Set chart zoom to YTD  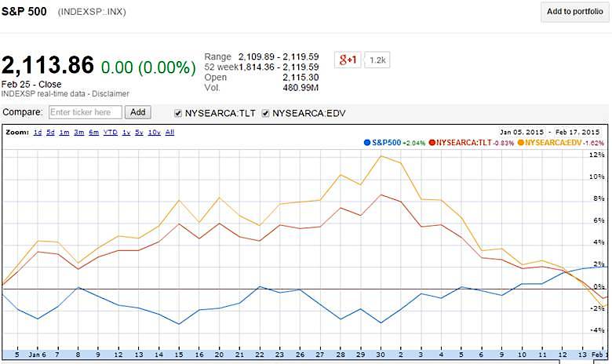(111, 133)
